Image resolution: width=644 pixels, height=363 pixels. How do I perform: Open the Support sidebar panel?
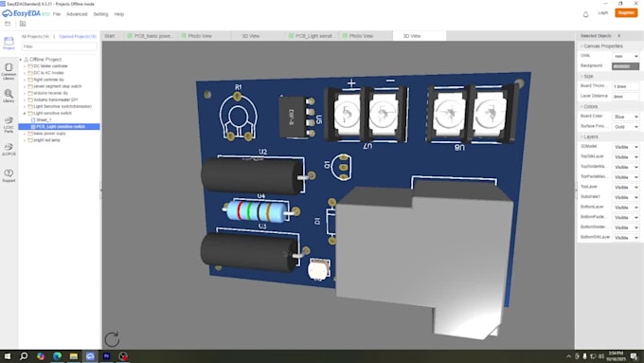coord(9,175)
